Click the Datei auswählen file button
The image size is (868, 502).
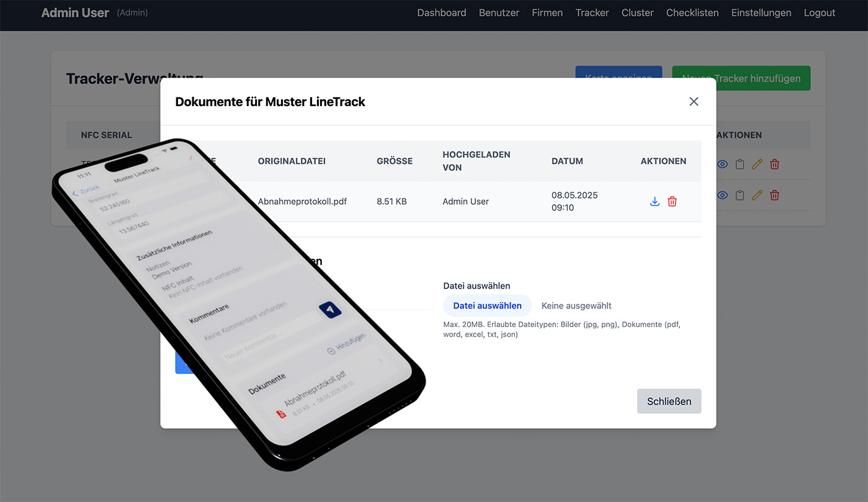click(x=487, y=306)
